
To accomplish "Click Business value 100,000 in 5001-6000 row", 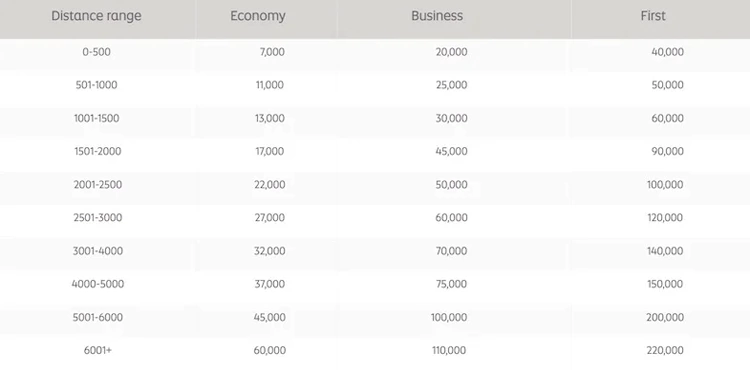I will (449, 317).
